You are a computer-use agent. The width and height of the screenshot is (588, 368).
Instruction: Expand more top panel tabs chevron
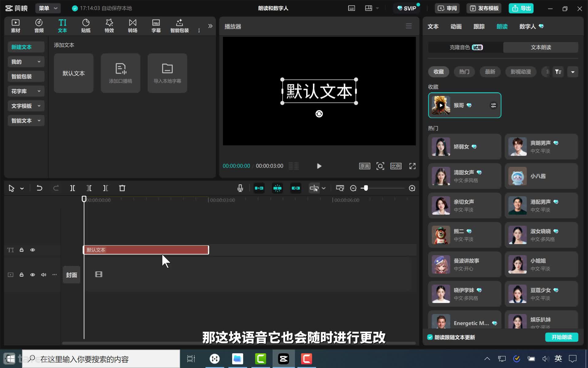210,26
